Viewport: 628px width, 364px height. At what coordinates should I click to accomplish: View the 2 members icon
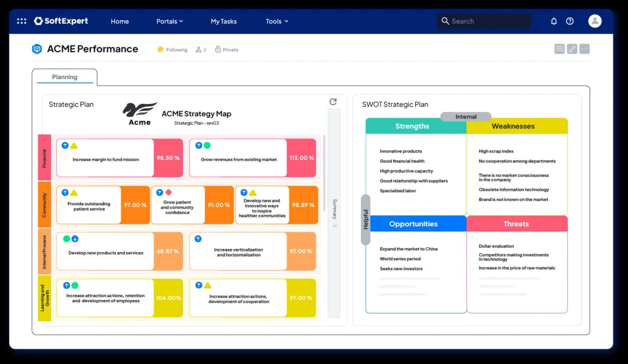(x=198, y=50)
